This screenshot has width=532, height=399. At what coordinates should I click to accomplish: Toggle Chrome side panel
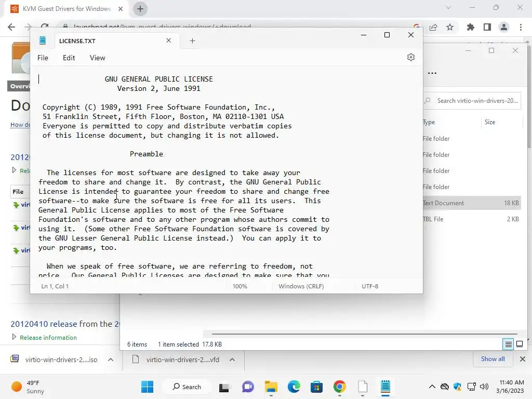coord(487,27)
